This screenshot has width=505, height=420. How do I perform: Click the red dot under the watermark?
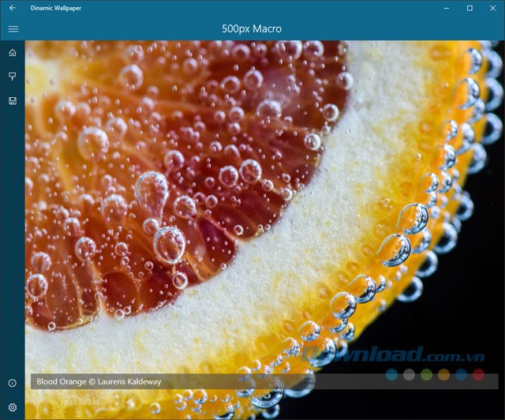tap(479, 374)
